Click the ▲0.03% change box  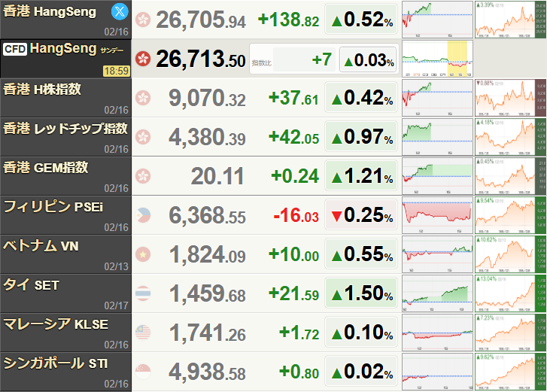click(x=369, y=59)
